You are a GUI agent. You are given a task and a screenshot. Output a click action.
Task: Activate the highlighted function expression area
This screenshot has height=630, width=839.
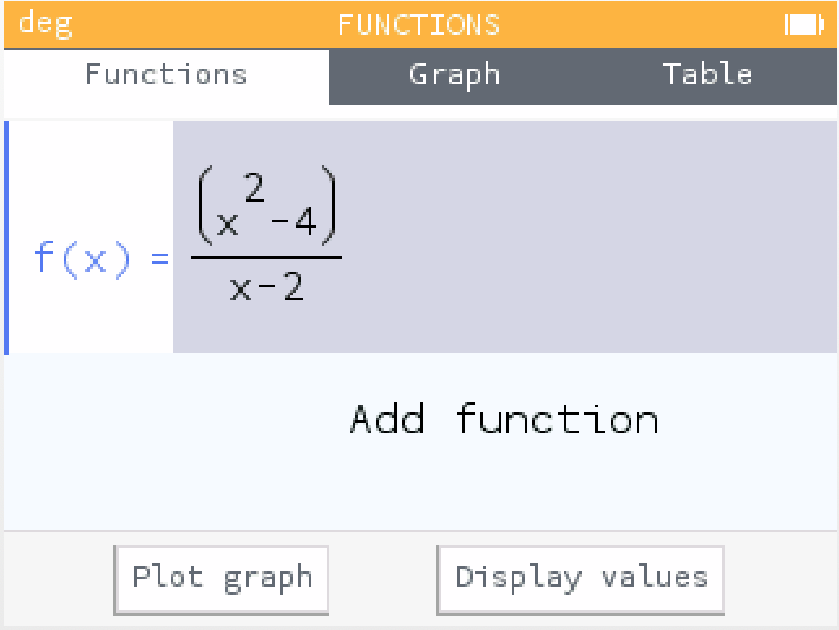(450, 237)
